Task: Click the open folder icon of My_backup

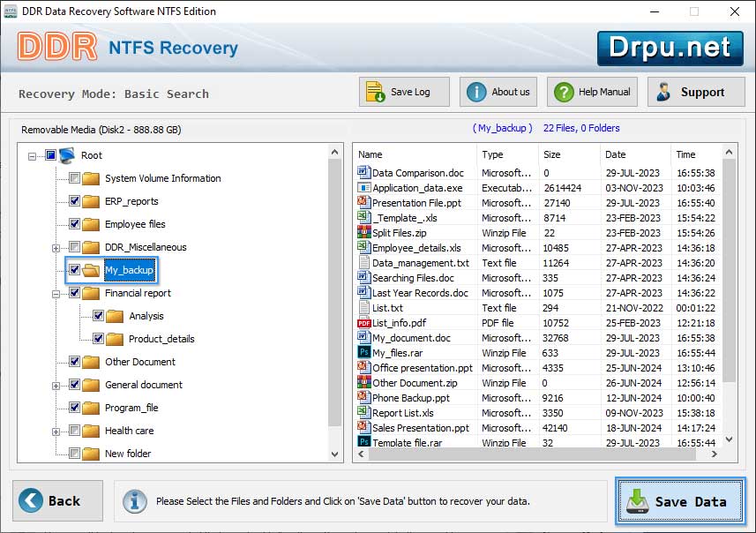Action: [x=91, y=270]
